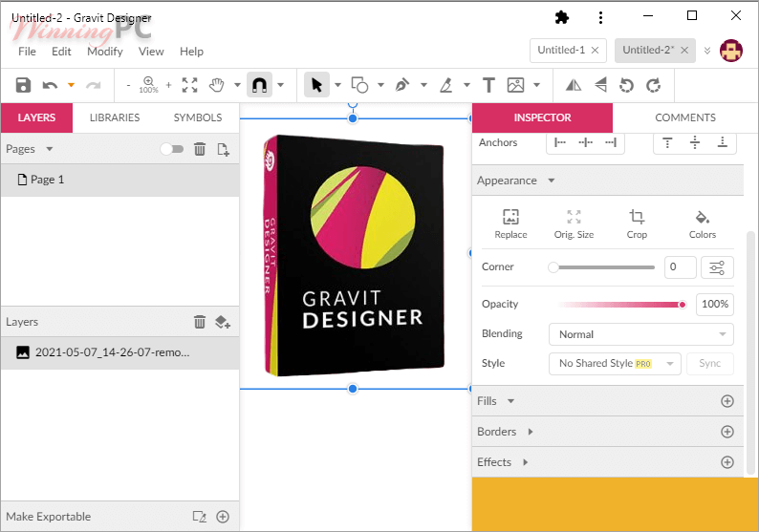Show more document tabs via double chevron

[x=707, y=51]
